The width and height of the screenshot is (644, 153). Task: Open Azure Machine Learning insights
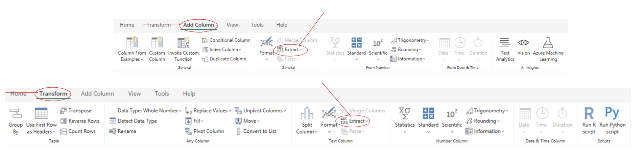548,43
